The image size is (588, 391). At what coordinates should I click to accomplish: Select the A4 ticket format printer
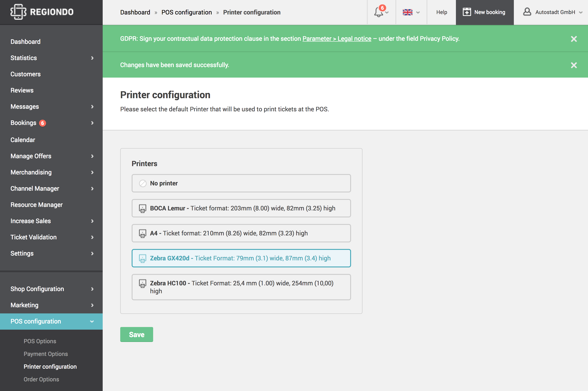[x=241, y=233]
